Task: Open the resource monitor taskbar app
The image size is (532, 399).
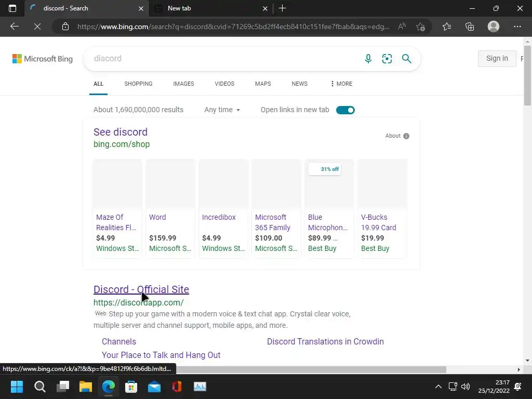Action: tap(200, 387)
